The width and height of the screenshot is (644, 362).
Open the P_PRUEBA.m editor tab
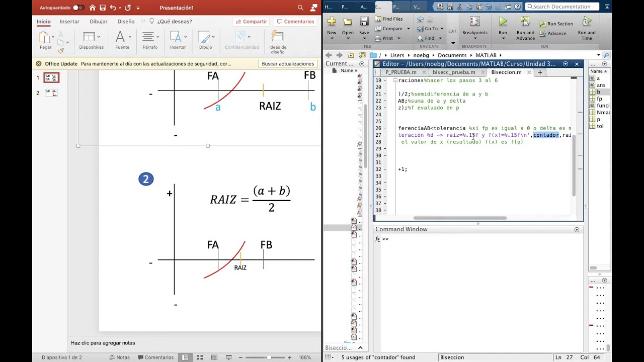[x=401, y=72]
